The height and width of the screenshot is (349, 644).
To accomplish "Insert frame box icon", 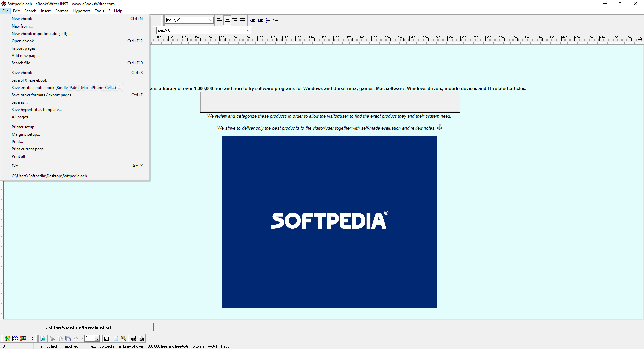I will pos(31,338).
